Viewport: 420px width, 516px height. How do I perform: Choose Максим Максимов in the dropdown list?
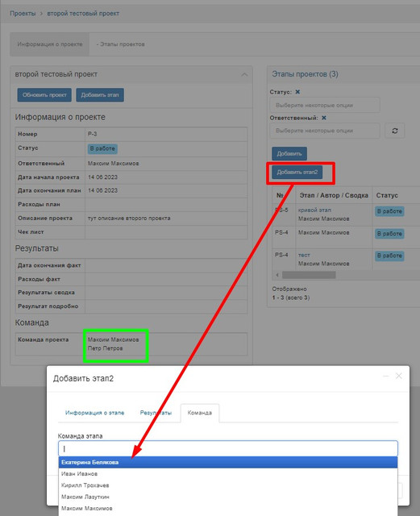pos(228,509)
